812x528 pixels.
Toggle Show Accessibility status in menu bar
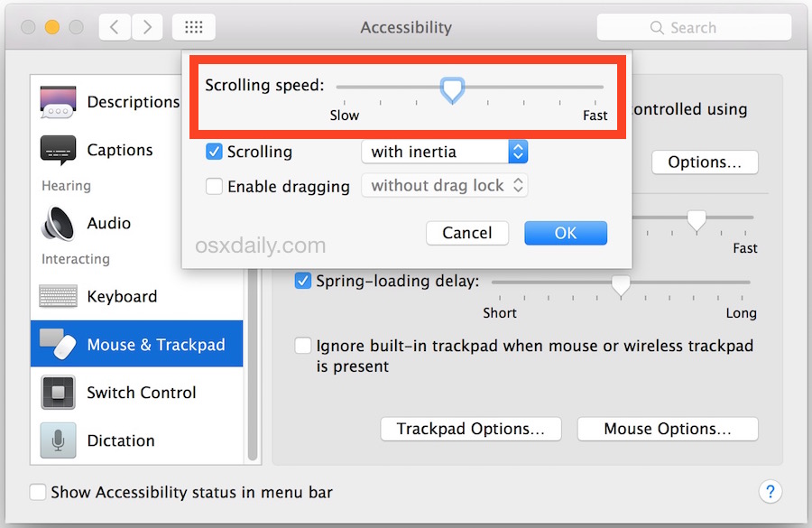coord(37,492)
